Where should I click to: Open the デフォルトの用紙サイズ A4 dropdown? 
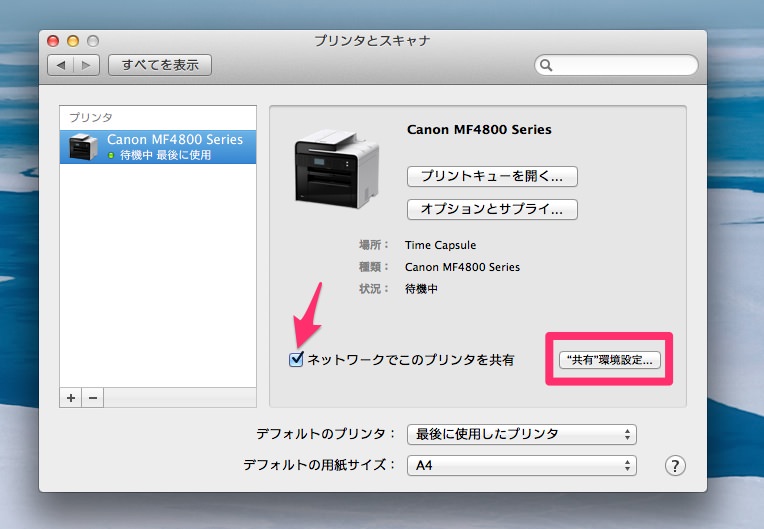[x=522, y=466]
